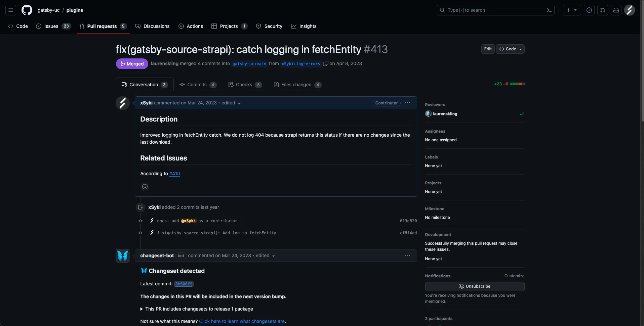Open the Pull requests tab
644x326 pixels.
point(103,26)
